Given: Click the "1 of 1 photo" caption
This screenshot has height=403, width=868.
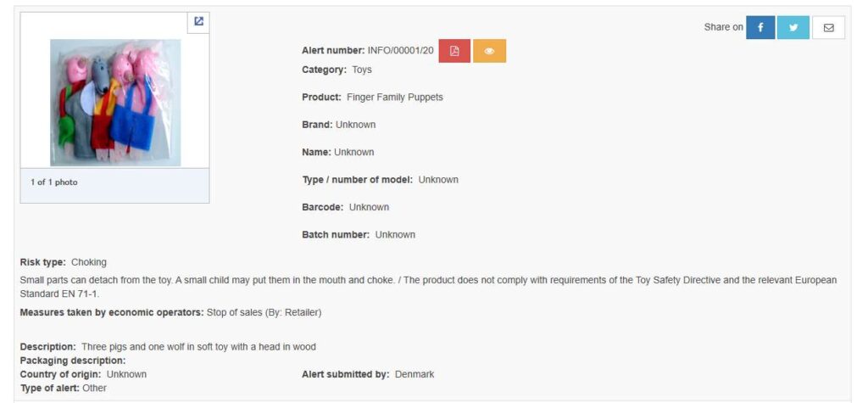Looking at the screenshot, I should pyautogui.click(x=54, y=182).
